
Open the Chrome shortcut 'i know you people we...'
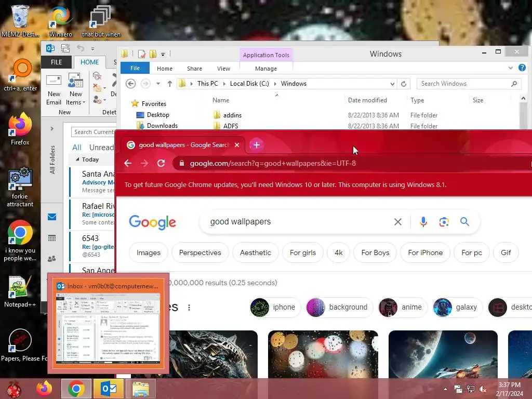coord(20,241)
